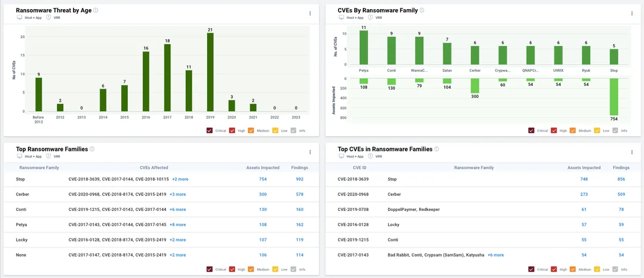Screen dimensions: 644x278
Task: Toggle High checkbox in Threat by Age legend
Action: click(x=232, y=130)
